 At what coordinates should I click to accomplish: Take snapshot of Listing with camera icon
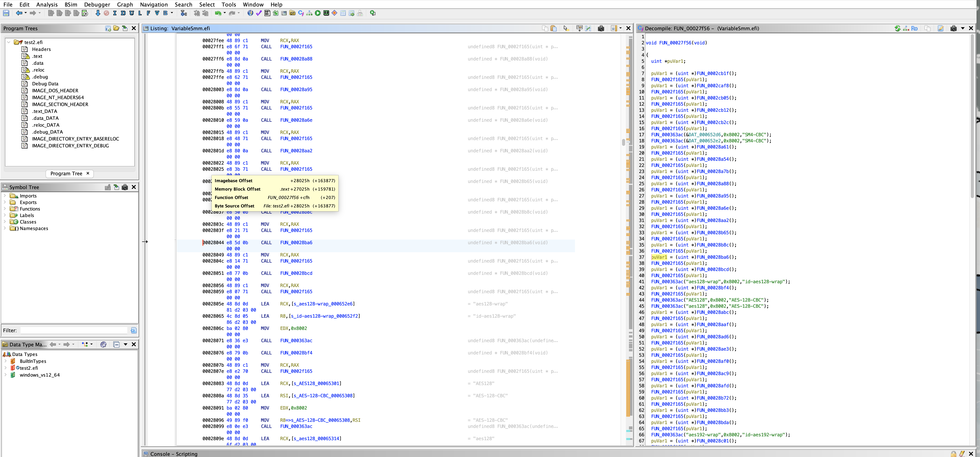601,29
